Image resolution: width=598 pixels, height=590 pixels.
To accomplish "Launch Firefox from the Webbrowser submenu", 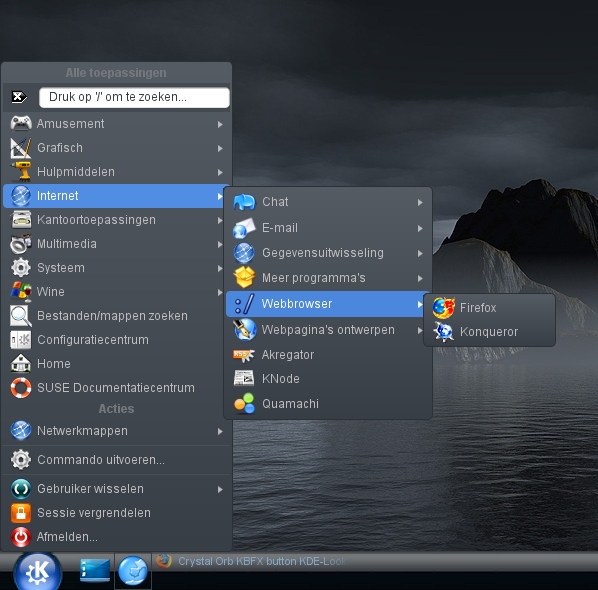I will click(x=489, y=307).
